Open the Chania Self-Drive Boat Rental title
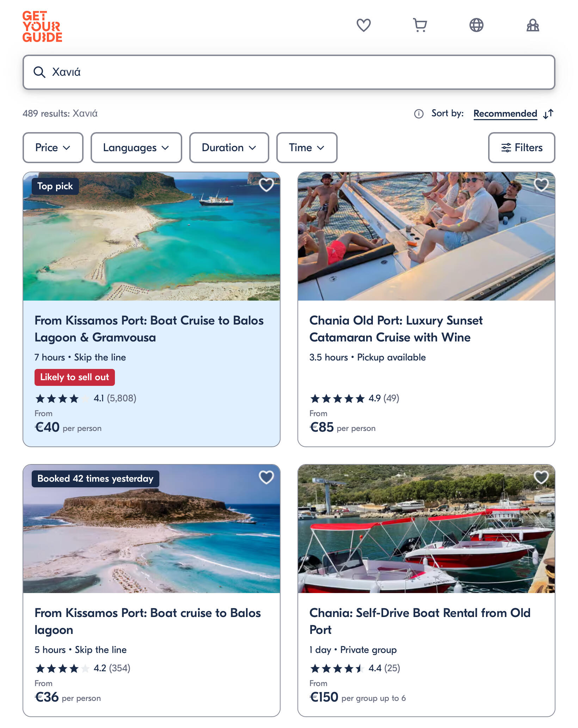578x728 pixels. click(x=420, y=621)
